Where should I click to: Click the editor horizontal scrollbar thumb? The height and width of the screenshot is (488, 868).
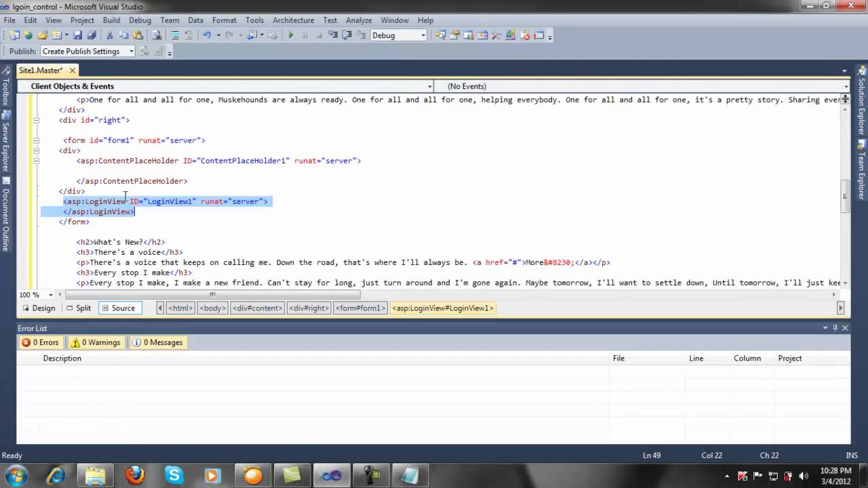(212, 295)
